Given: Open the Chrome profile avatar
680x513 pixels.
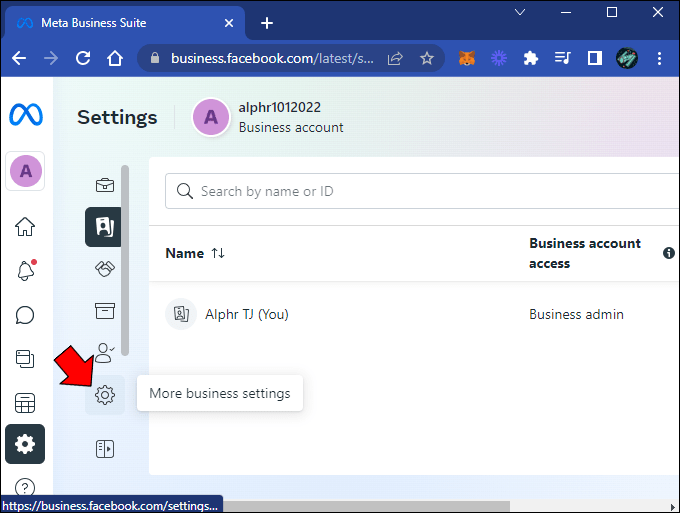Looking at the screenshot, I should (x=627, y=58).
